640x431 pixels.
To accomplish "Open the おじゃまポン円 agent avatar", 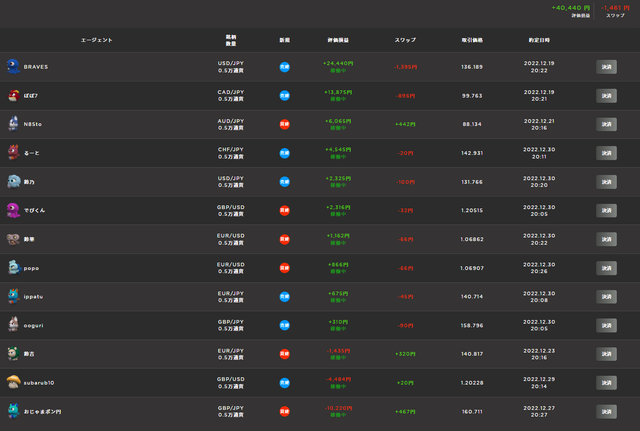I will click(13, 411).
